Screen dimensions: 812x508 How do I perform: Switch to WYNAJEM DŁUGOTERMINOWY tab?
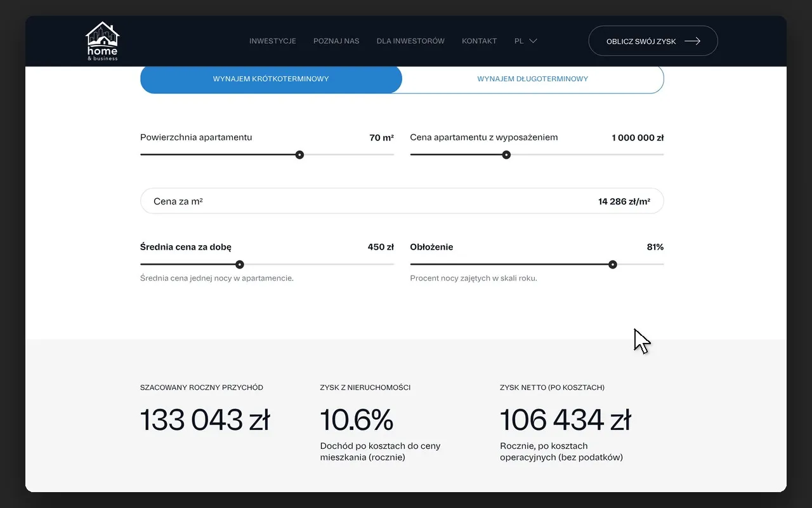click(533, 79)
